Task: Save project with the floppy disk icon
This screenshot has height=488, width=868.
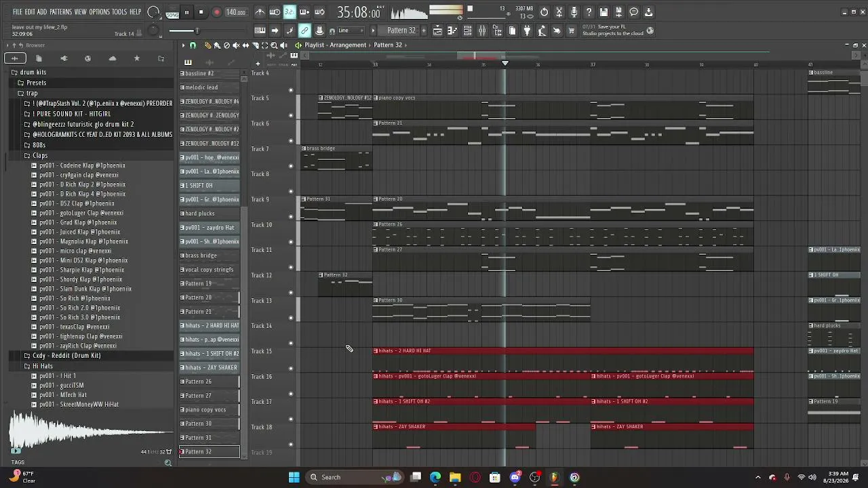Action: click(x=604, y=12)
